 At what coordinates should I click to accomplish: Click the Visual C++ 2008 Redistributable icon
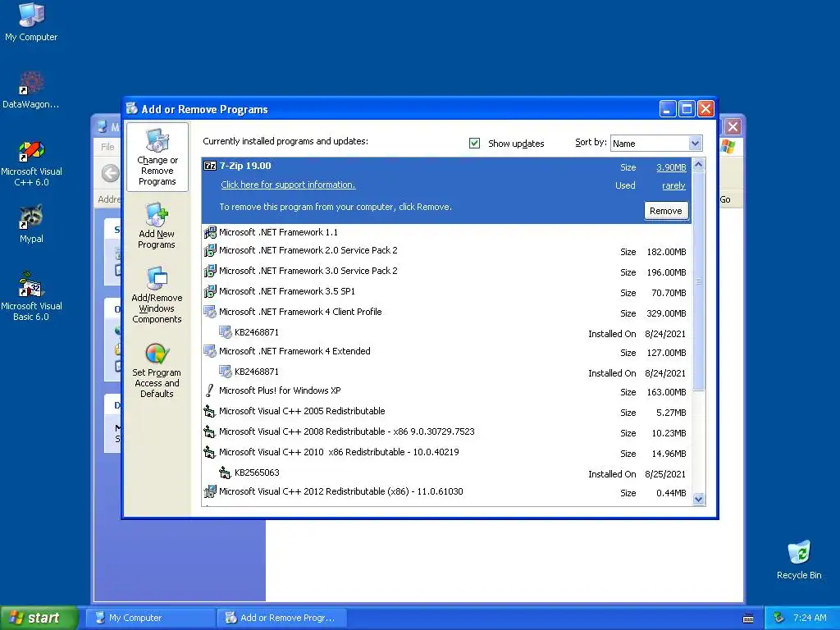coord(210,431)
